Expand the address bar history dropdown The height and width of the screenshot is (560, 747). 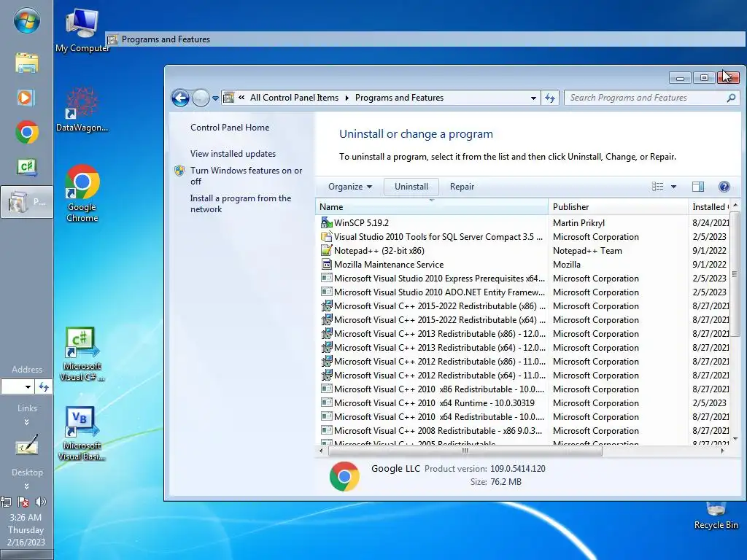[533, 98]
